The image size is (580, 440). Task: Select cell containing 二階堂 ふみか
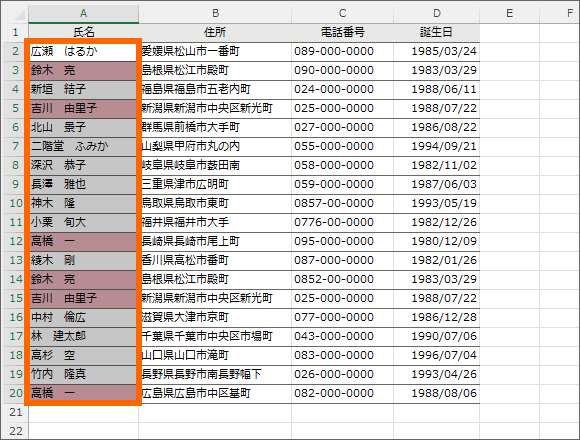tap(84, 146)
